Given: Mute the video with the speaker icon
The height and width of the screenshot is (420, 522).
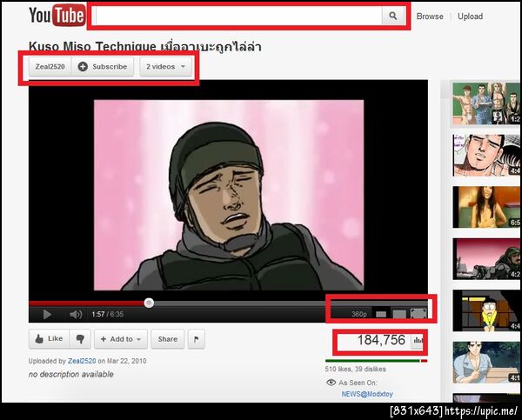Looking at the screenshot, I should 76,314.
